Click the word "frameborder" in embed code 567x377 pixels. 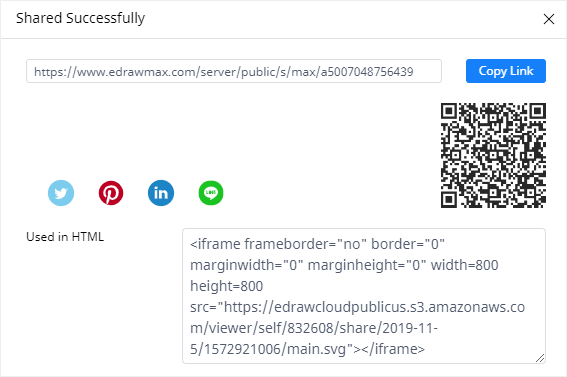tap(285, 244)
